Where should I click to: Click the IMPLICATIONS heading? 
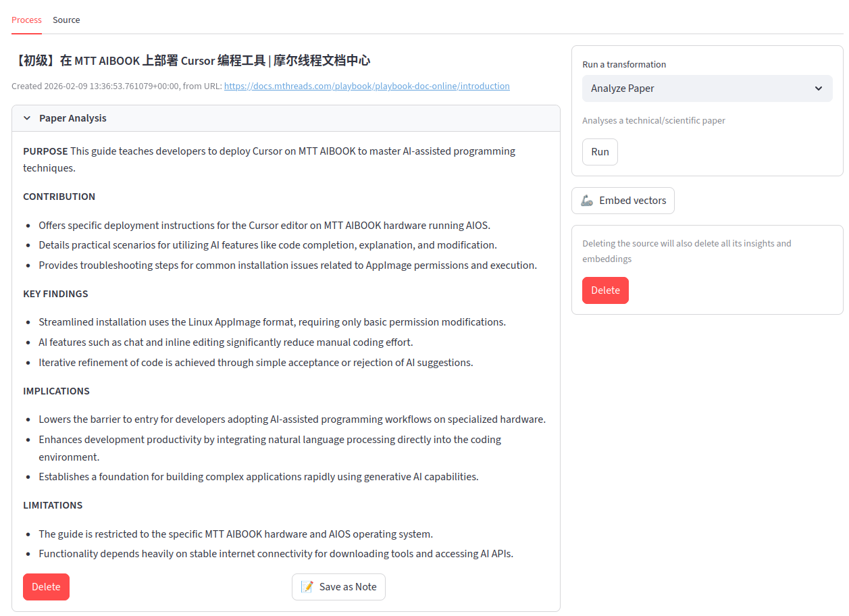point(56,391)
